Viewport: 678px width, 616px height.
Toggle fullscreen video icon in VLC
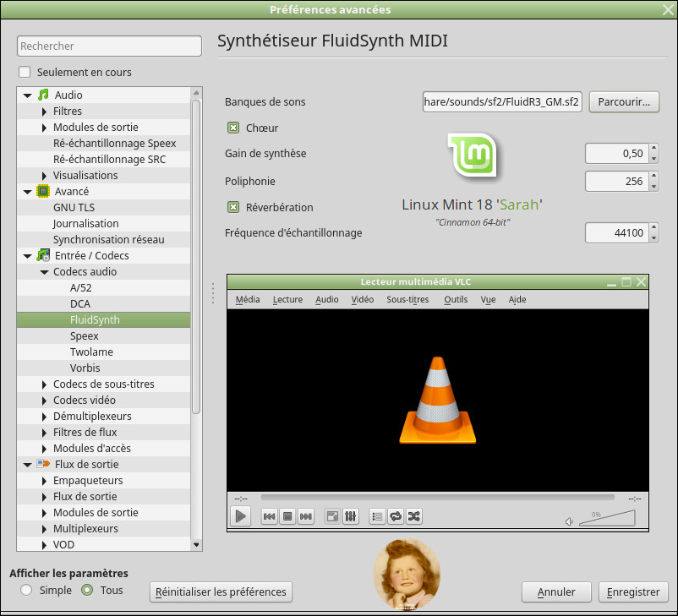(x=332, y=516)
